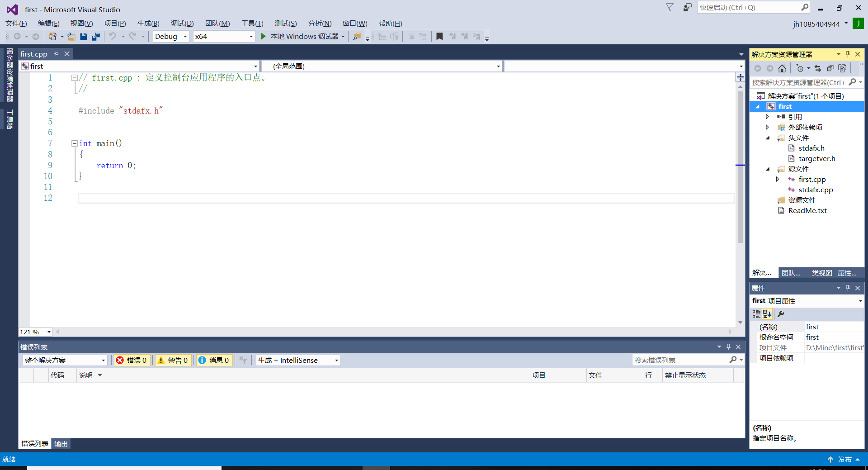This screenshot has height=470, width=868.
Task: Open the Server Explorer side tab
Action: 9,75
